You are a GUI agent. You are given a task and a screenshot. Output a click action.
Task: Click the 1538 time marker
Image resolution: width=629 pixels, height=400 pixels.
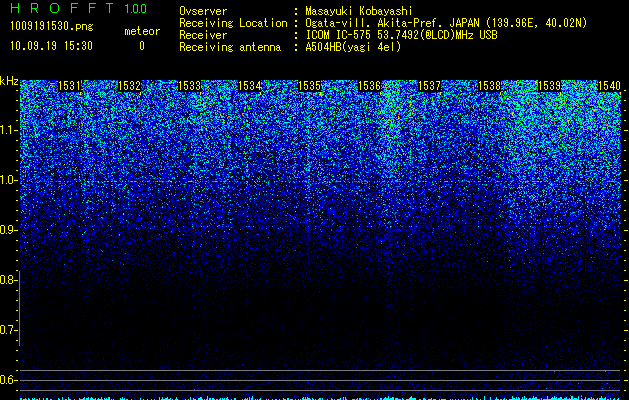(x=490, y=86)
